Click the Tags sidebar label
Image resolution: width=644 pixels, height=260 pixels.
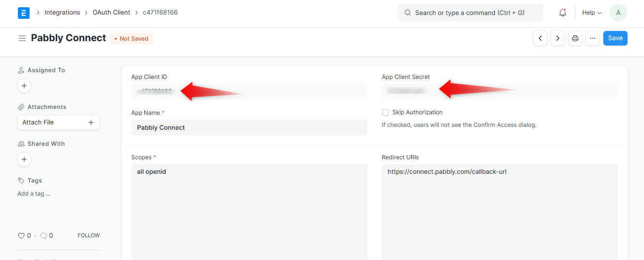coord(35,181)
